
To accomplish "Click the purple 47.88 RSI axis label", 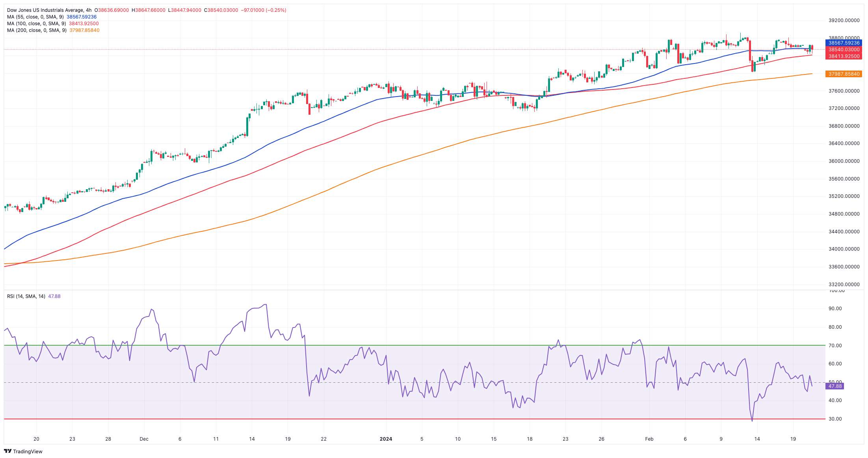I will (835, 386).
